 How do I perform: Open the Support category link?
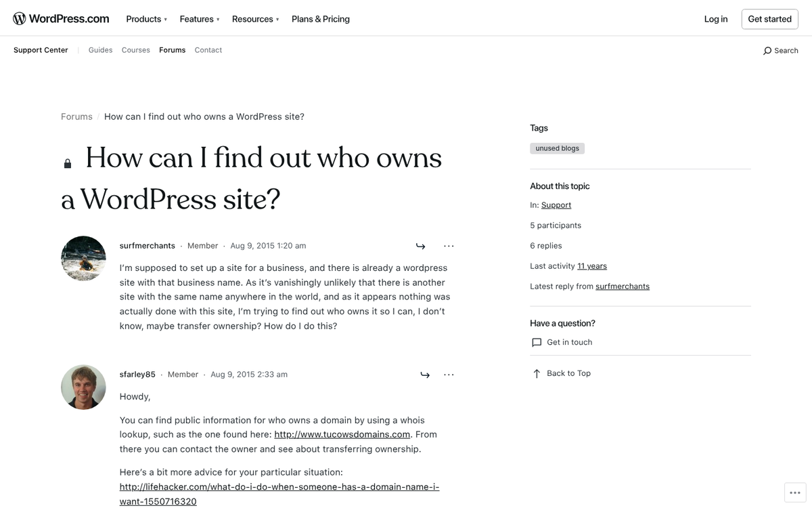556,205
